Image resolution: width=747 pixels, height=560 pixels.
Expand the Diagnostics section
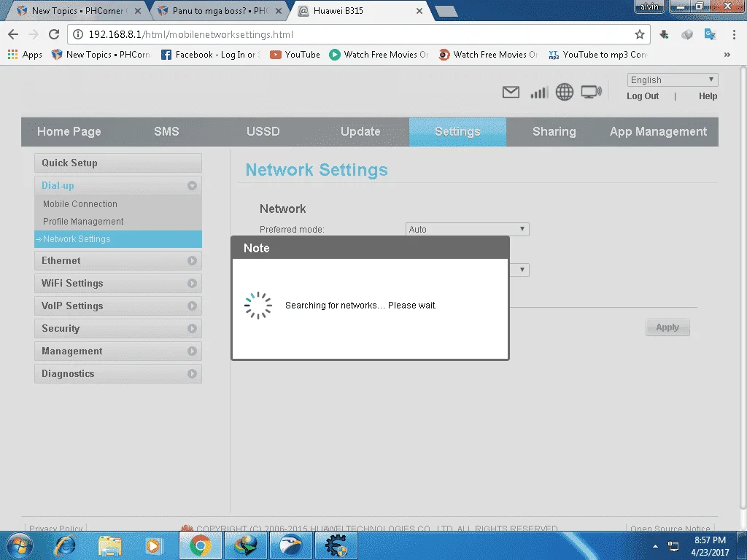(x=118, y=374)
